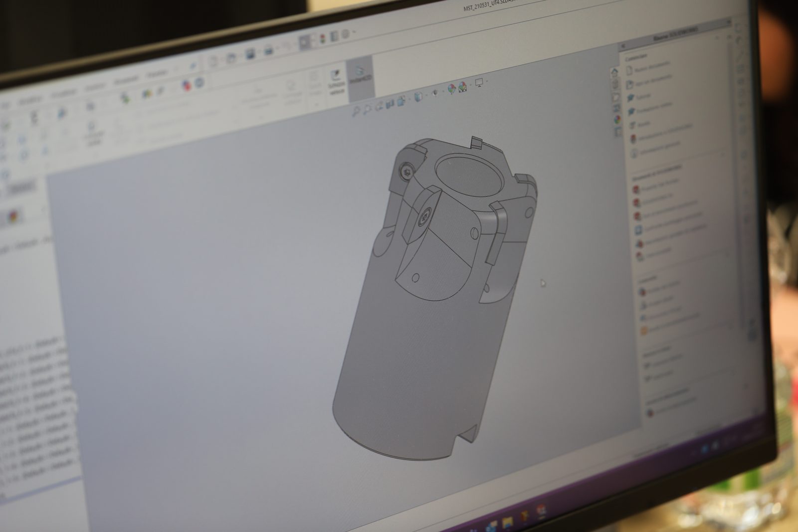Select the View Palette tab in task pane
This screenshot has height=532, width=798.
[616, 108]
